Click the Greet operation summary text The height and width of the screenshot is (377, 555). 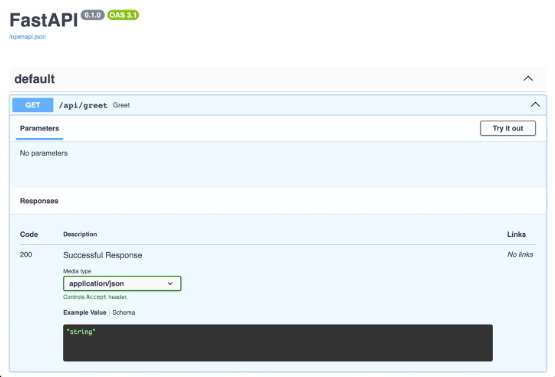(121, 105)
